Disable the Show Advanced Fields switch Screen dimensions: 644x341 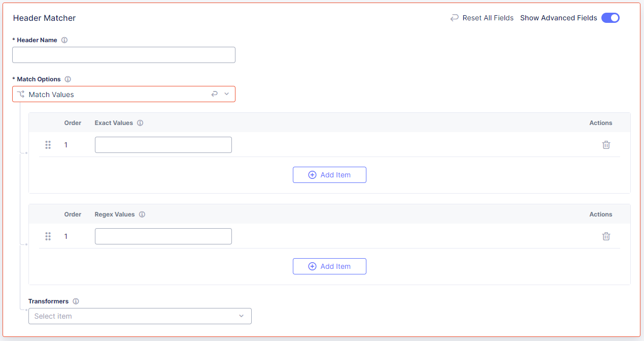coord(611,18)
